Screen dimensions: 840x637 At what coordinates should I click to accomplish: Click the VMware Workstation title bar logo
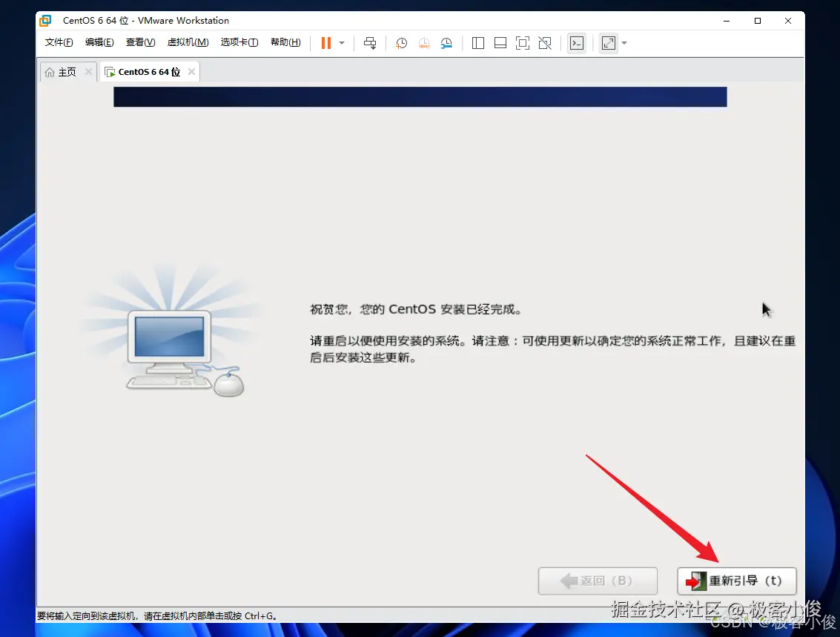(45, 20)
